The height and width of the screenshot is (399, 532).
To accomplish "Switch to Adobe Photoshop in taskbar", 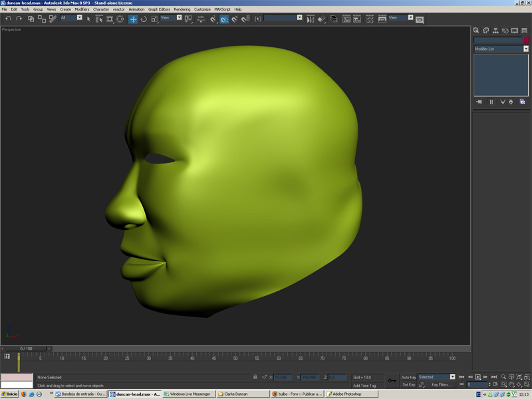I will [x=352, y=394].
